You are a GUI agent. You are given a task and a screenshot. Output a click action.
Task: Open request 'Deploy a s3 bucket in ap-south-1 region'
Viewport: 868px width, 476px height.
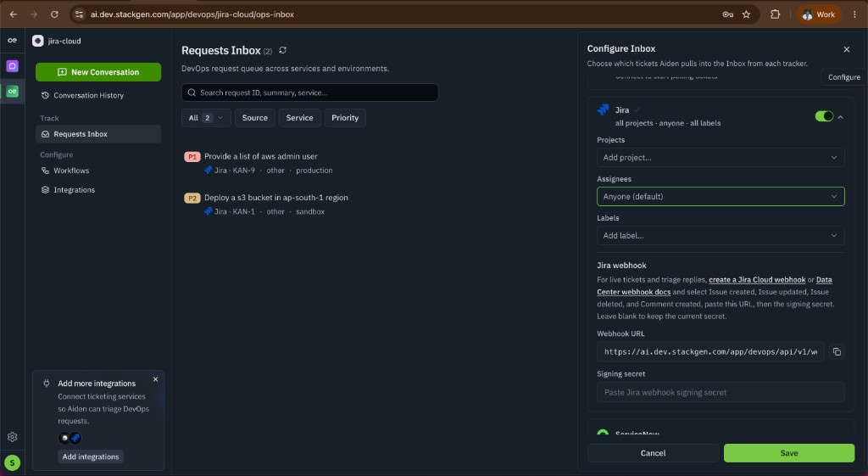pos(275,197)
